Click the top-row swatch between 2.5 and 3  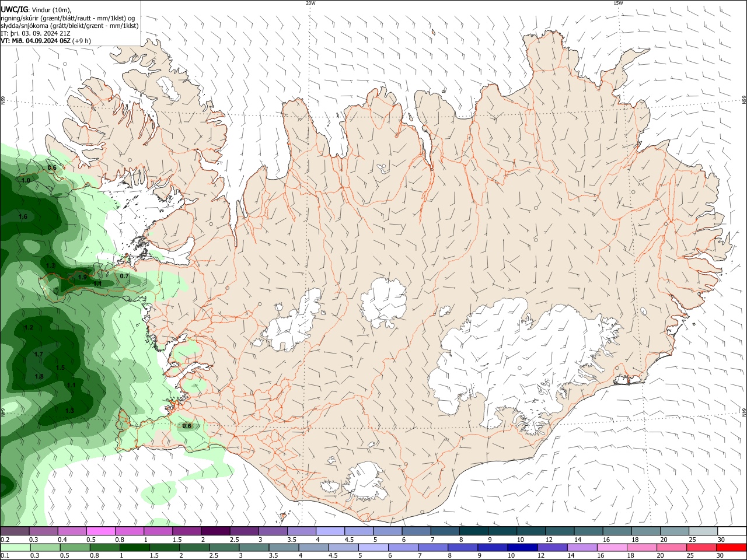pyautogui.click(x=244, y=531)
